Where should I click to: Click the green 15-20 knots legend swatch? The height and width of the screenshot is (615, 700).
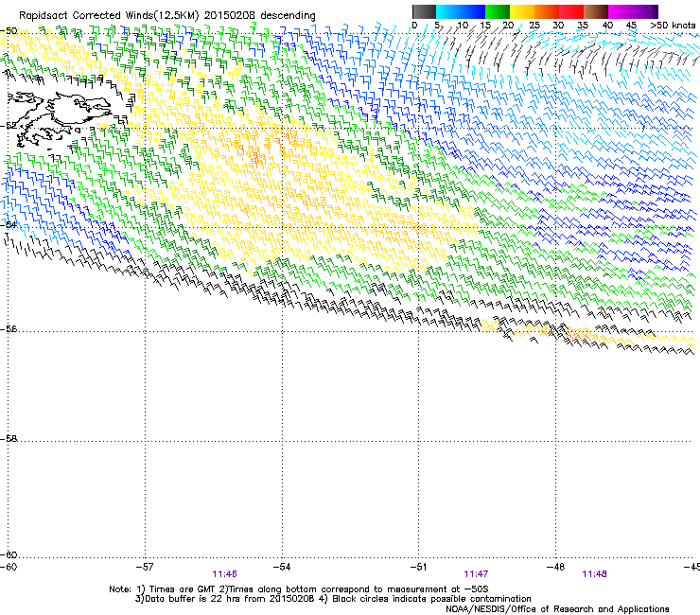[498, 11]
